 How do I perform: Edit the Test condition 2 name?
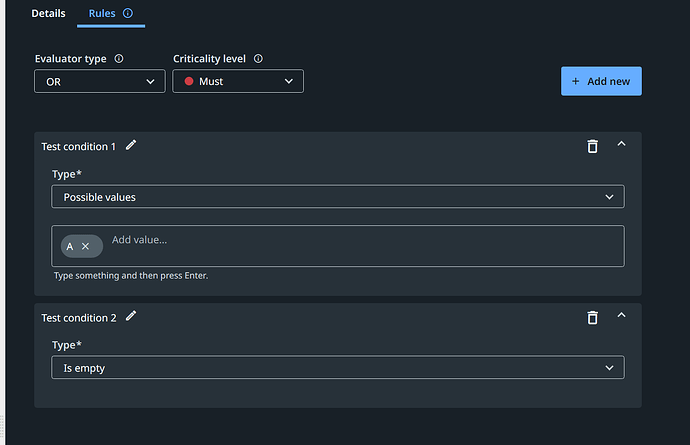tap(131, 316)
